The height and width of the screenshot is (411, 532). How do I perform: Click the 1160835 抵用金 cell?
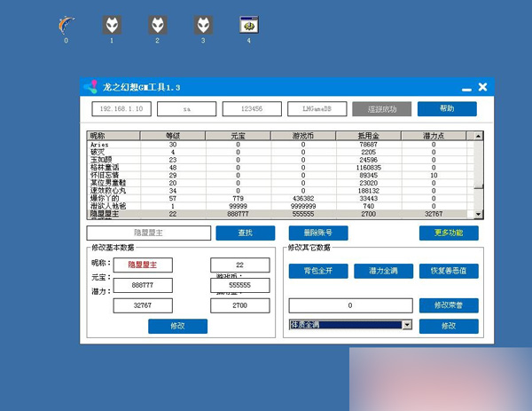(369, 168)
